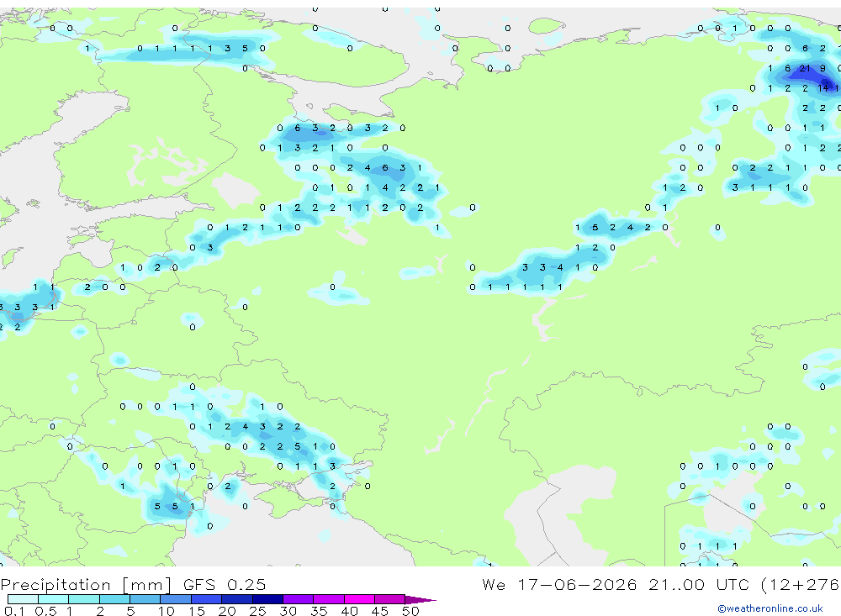Click the legend scale label '50'

tap(410, 611)
